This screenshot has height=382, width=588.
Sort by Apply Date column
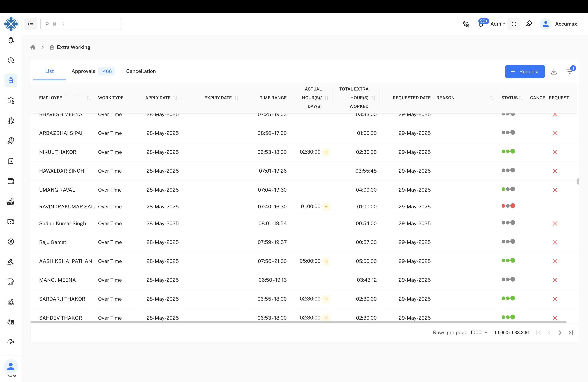click(x=175, y=98)
